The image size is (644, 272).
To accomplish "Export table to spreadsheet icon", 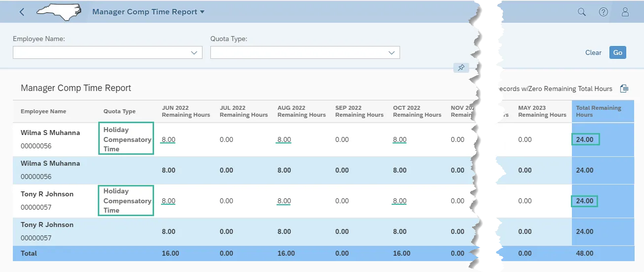I will point(624,89).
